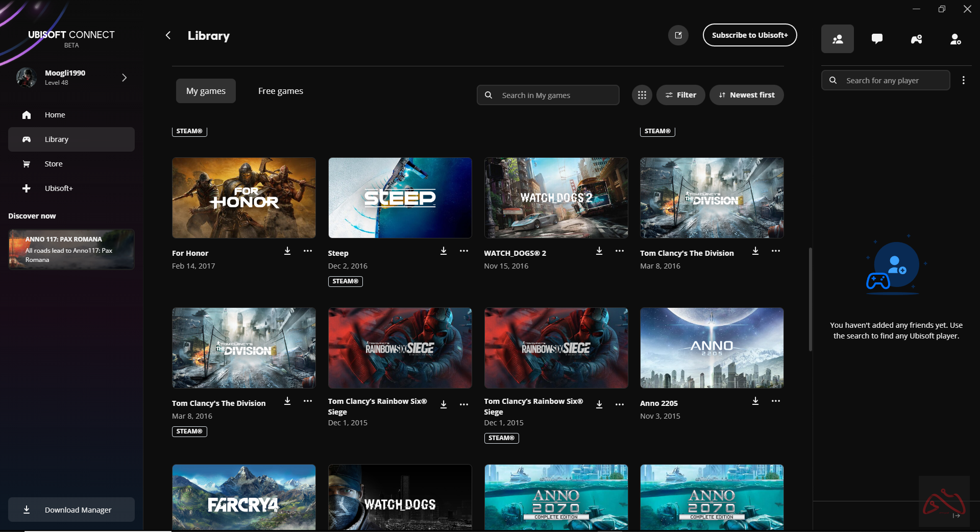
Task: Click the external link icon beside Subscribe
Action: (x=678, y=35)
